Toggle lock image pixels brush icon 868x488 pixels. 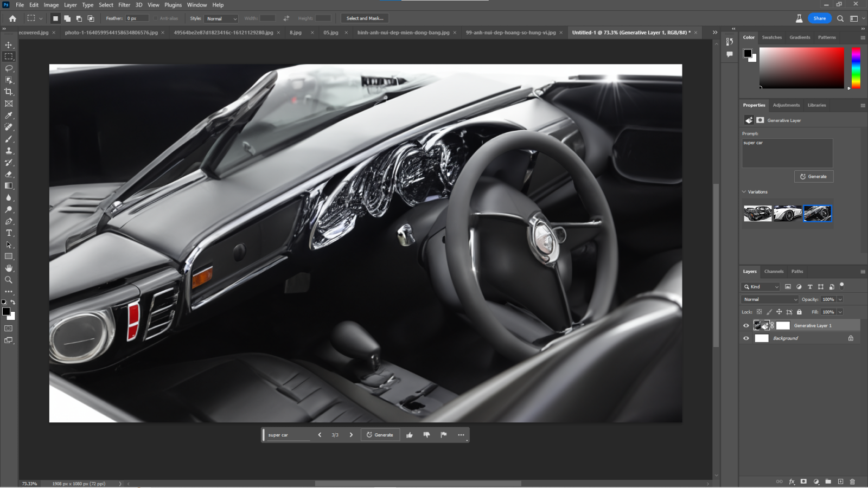pos(769,312)
